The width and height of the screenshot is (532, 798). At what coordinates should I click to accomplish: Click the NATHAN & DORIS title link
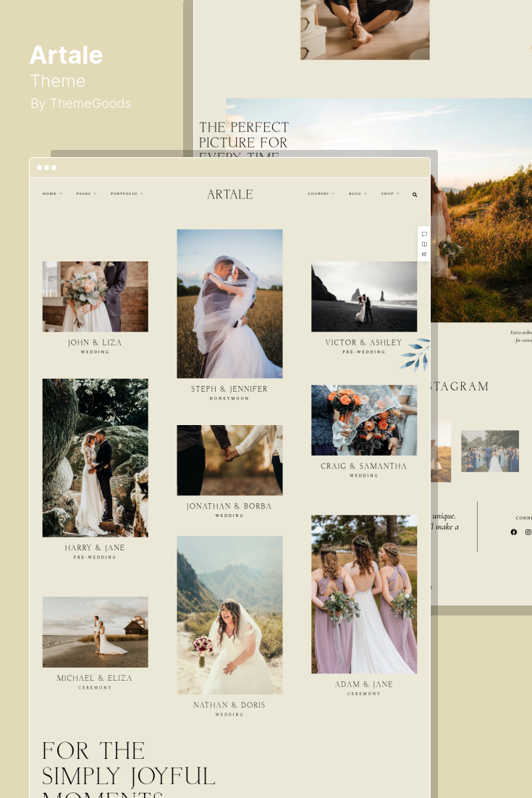pos(229,705)
